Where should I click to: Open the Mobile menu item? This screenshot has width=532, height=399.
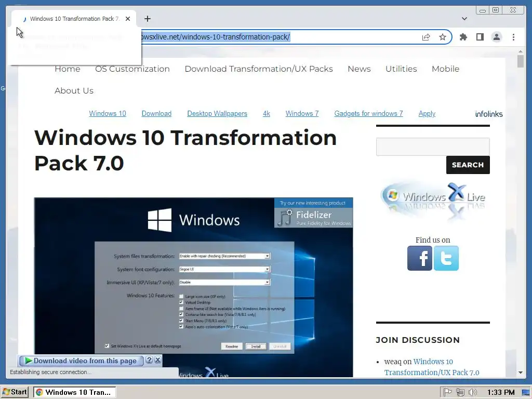coord(445,69)
